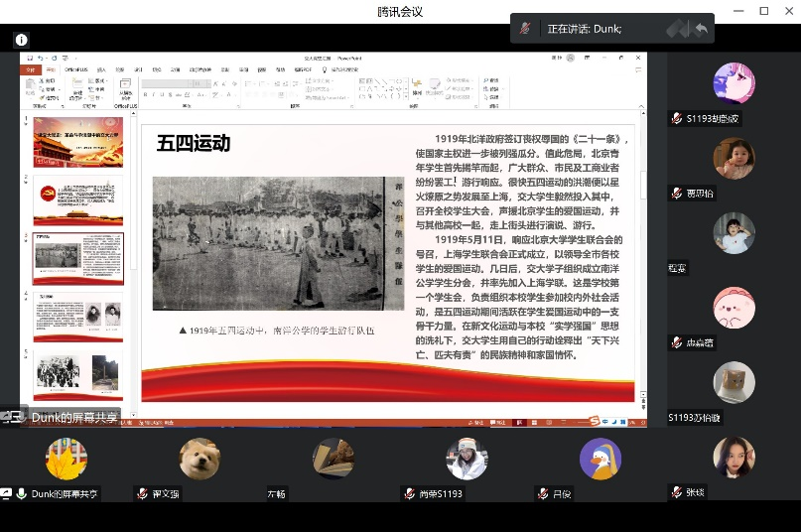Click the Dunk的屏幕共享 overlay label
This screenshot has height=532, width=801.
[x=74, y=417]
